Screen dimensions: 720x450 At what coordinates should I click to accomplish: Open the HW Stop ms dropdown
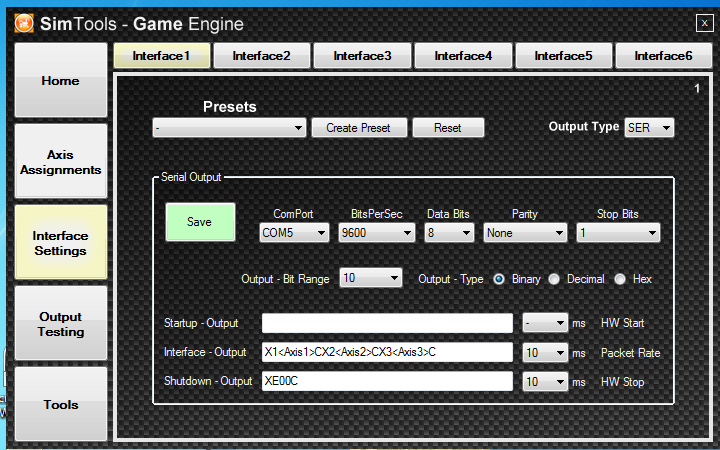(545, 382)
